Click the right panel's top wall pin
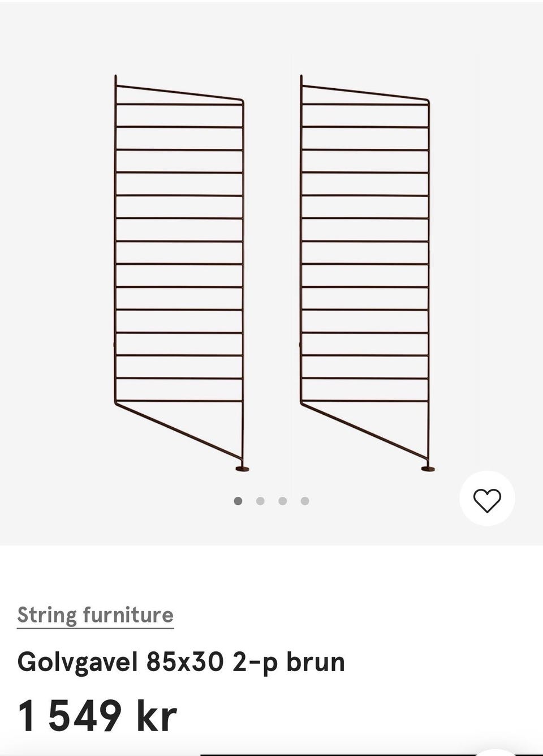The height and width of the screenshot is (756, 543). pos(301,79)
